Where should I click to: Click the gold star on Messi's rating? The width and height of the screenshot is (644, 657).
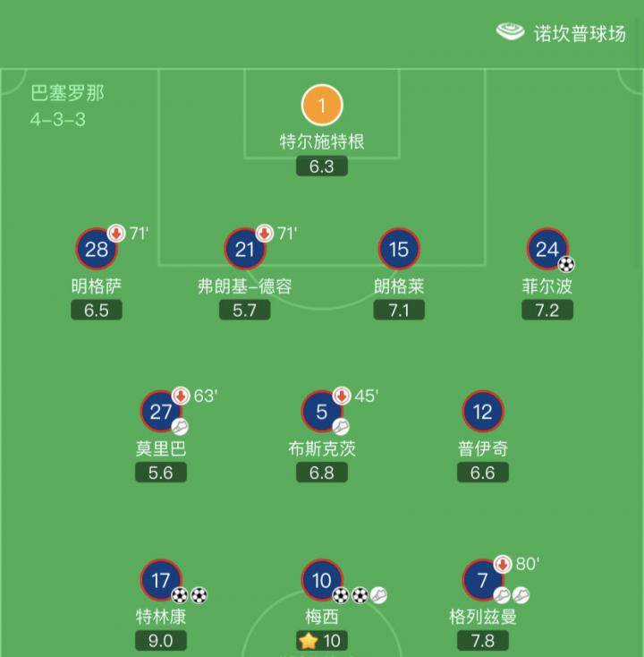click(309, 641)
